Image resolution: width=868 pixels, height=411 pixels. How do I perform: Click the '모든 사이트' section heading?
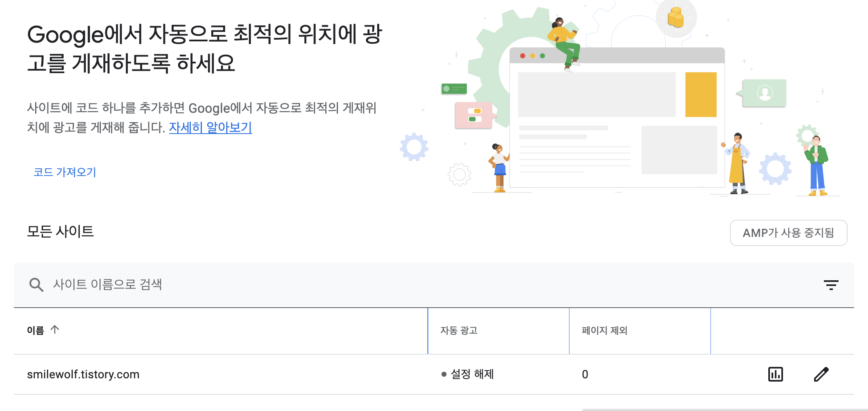click(x=60, y=232)
